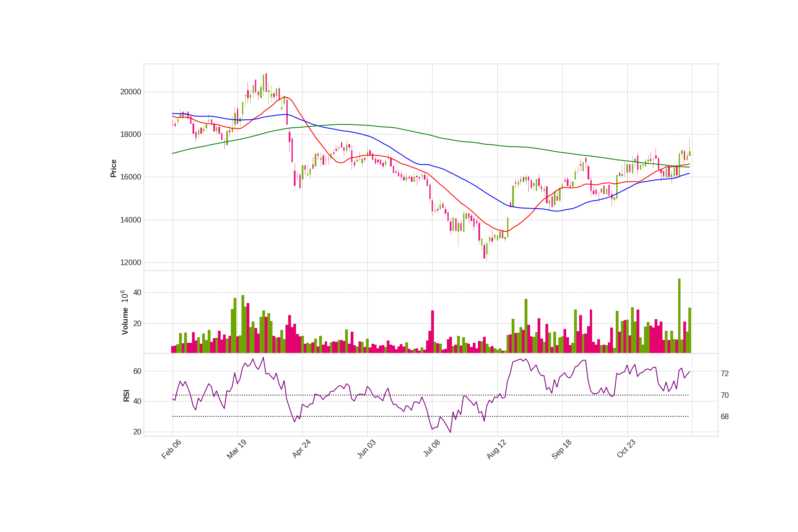798x532 pixels.
Task: Click the RSI axis title
Action: tap(126, 396)
